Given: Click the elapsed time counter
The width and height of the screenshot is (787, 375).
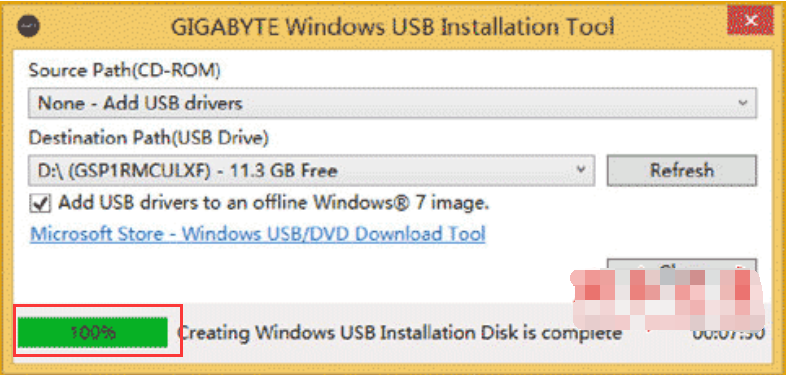Looking at the screenshot, I should point(728,333).
